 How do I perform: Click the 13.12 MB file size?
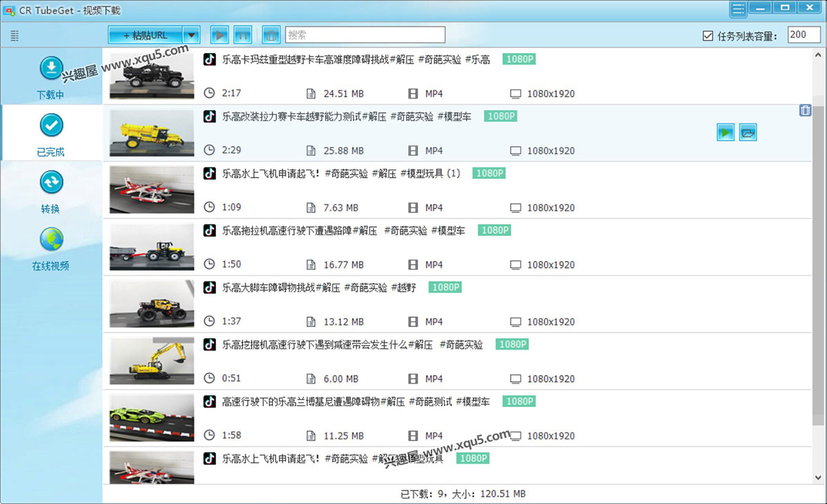pyautogui.click(x=343, y=322)
